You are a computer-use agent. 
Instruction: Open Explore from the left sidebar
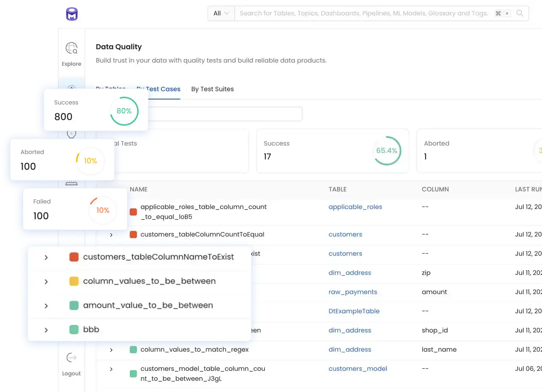click(71, 53)
